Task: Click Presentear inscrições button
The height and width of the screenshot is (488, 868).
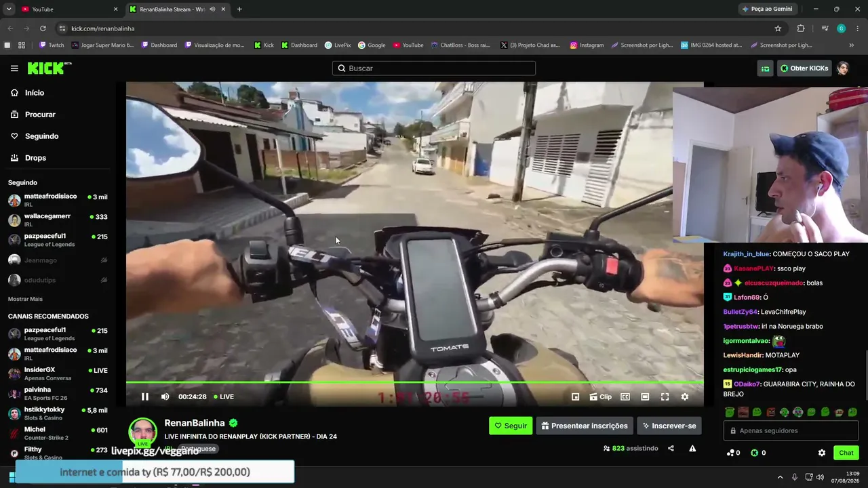Action: [x=585, y=426]
